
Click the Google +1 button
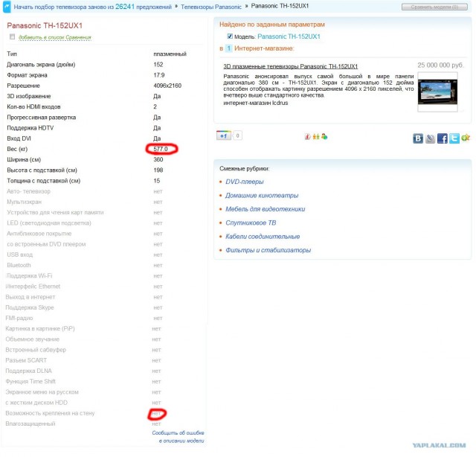click(x=223, y=135)
